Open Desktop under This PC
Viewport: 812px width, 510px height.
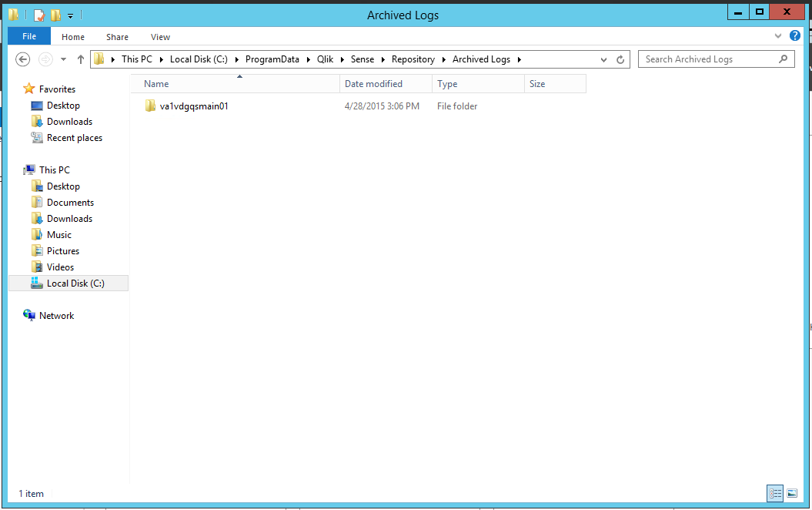63,186
